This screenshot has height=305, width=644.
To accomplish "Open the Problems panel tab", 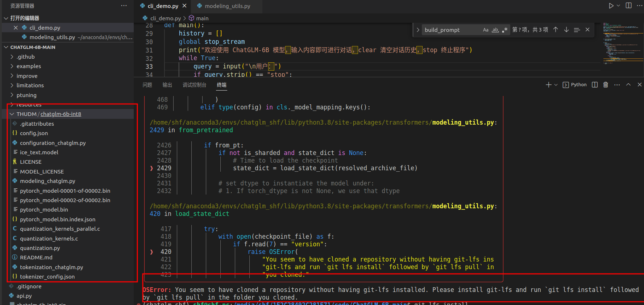I will click(148, 85).
